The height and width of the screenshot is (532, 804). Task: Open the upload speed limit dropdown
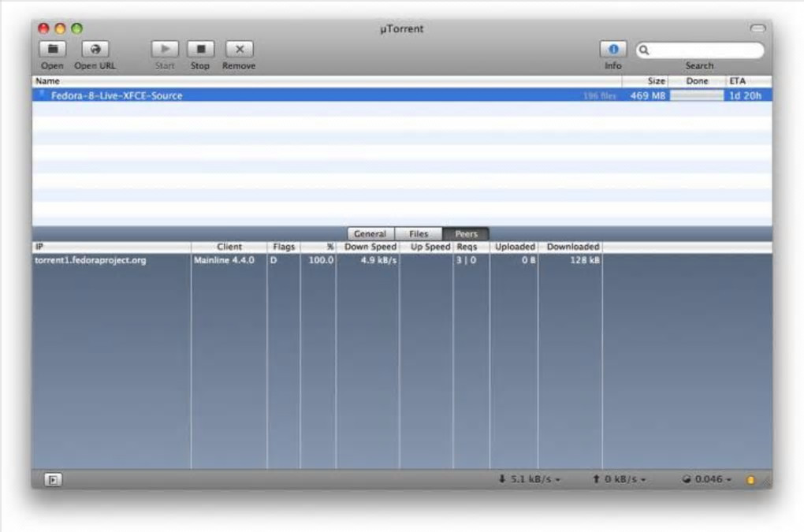click(620, 479)
